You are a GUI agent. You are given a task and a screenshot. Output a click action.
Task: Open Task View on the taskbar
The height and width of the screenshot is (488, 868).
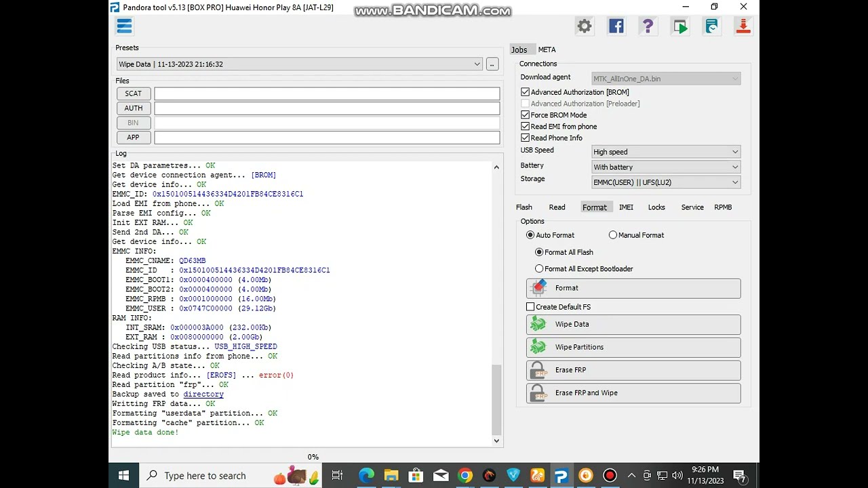pos(337,476)
